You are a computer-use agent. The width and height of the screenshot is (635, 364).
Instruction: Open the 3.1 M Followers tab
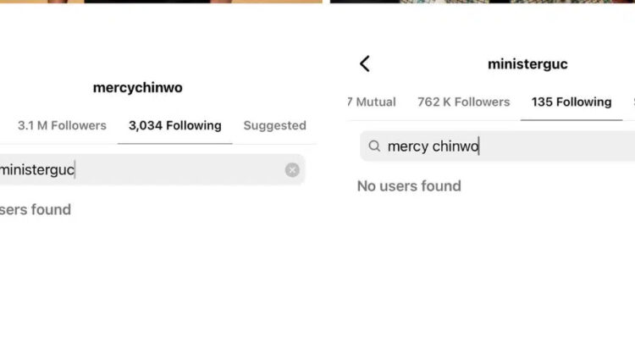62,125
